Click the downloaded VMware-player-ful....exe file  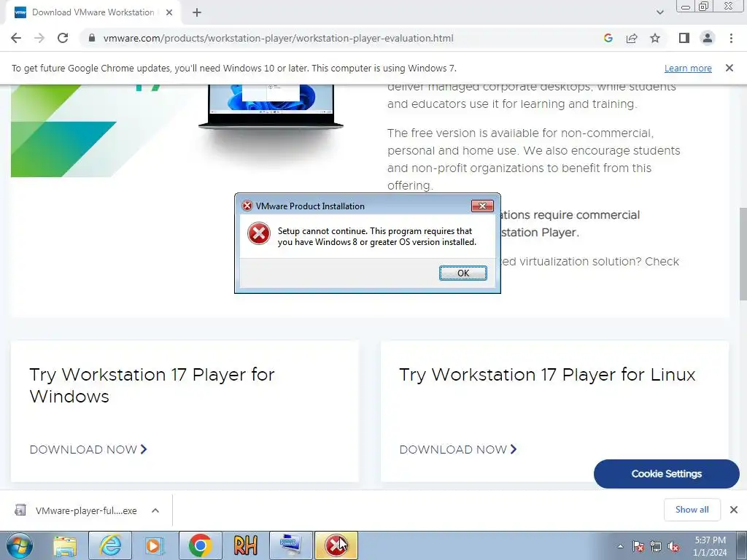(76, 510)
